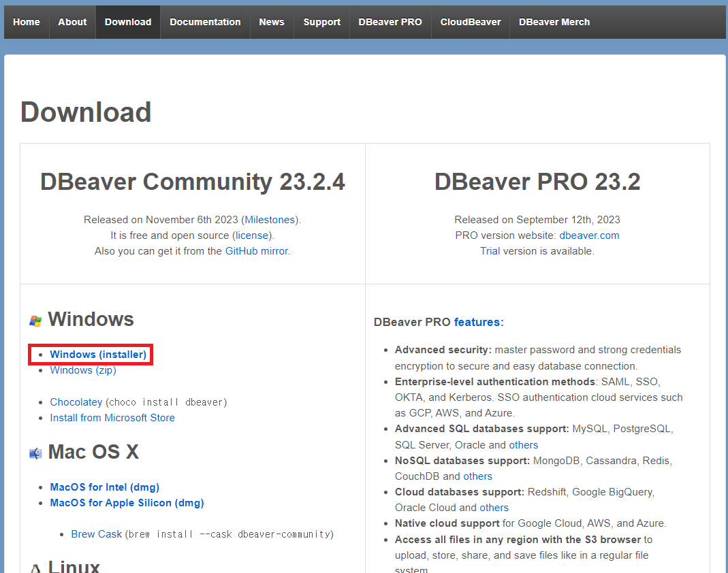
Task: Click the Linux penguin icon
Action: [35, 568]
